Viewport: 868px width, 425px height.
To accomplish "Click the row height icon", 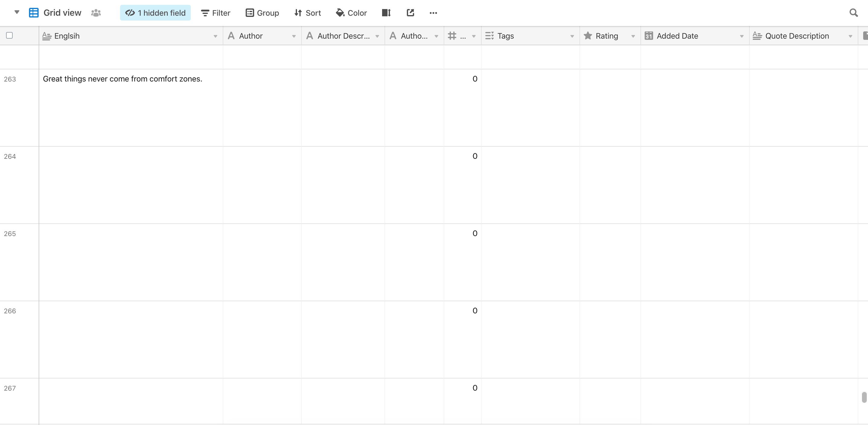I will coord(386,13).
